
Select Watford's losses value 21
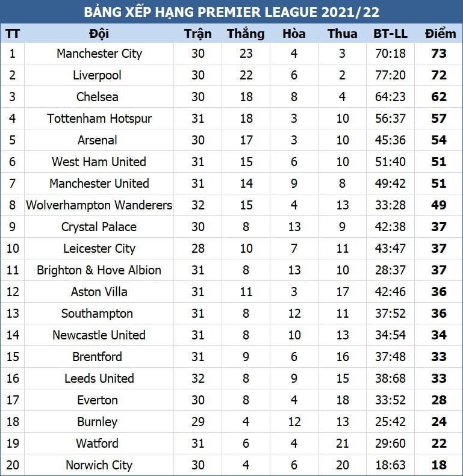(x=342, y=444)
